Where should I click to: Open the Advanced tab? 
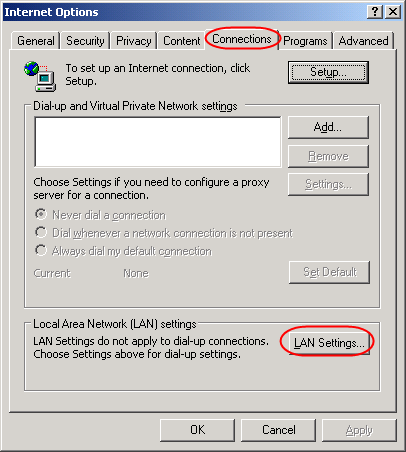[x=363, y=41]
